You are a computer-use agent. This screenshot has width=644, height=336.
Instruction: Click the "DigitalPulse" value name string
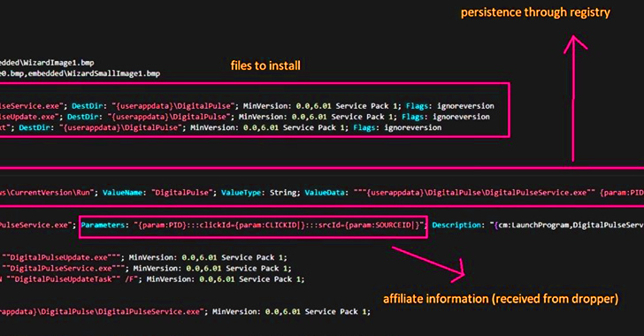pos(181,193)
